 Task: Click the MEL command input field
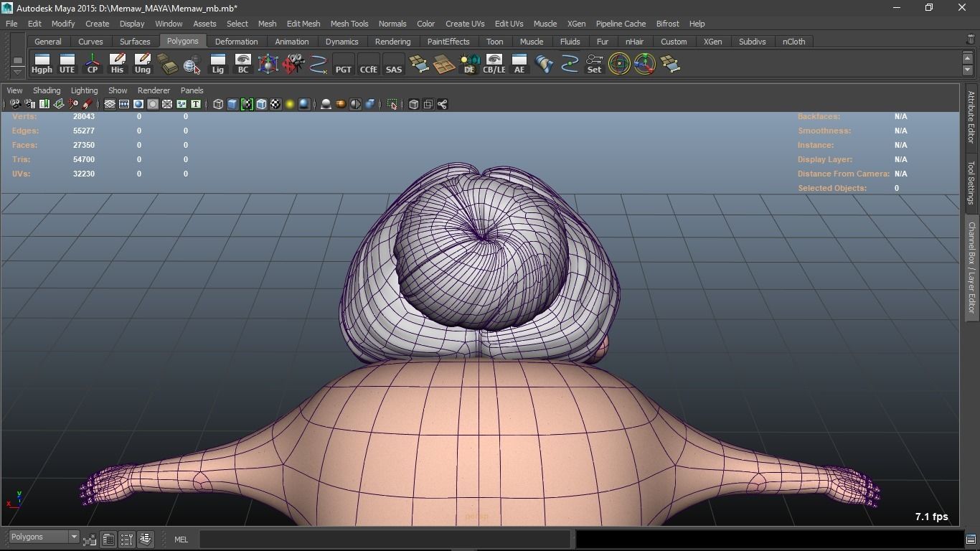click(385, 539)
